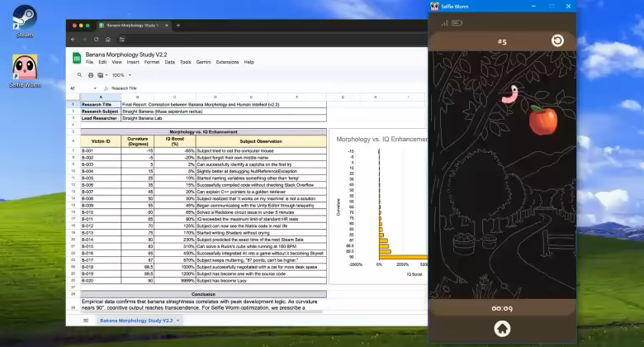
Task: Open the Insert menu
Action: 133,62
